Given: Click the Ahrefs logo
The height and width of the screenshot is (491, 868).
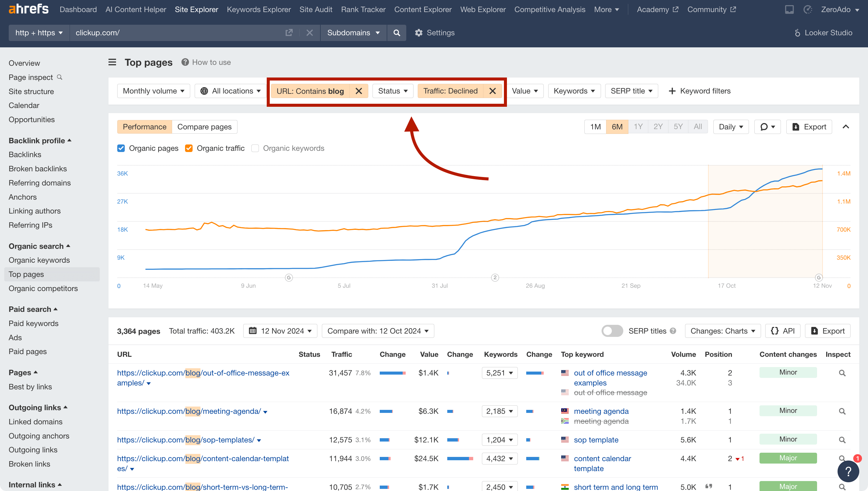Looking at the screenshot, I should pyautogui.click(x=28, y=9).
